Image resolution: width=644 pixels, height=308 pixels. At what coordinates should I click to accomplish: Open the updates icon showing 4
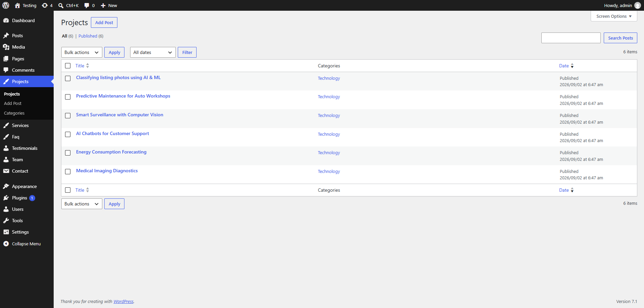45,5
